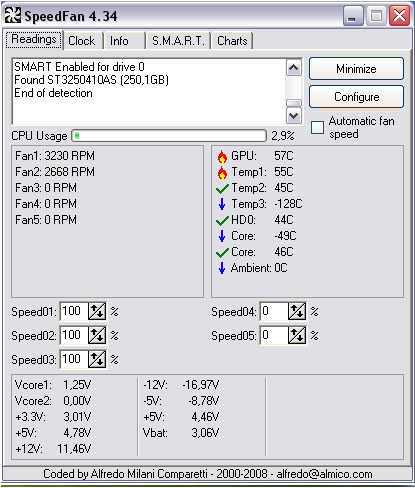Viewport: 415px width, 488px height.
Task: Click the 'SMART Enabled for drive 0' line
Action: [x=79, y=67]
